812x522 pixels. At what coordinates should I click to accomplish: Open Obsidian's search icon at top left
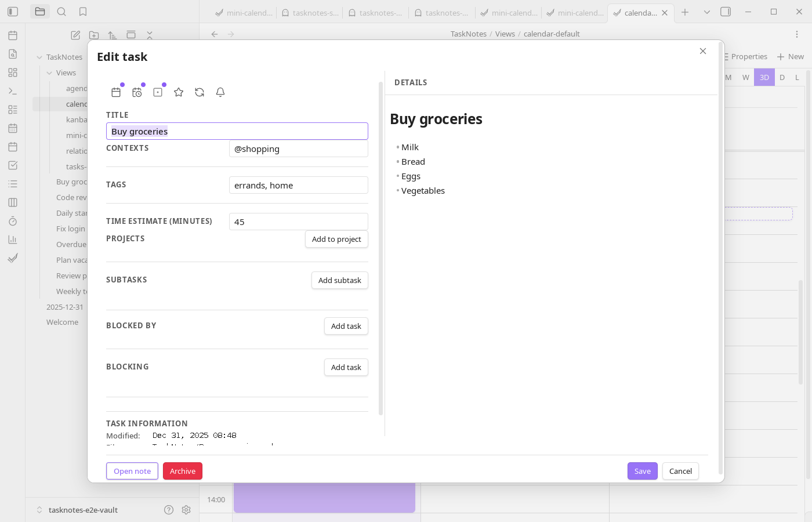61,10
